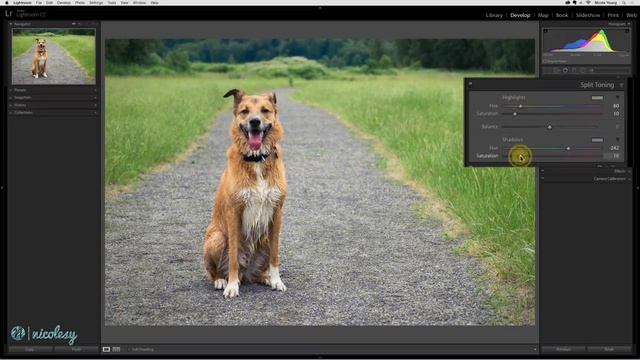
Task: Open the Help menu
Action: (155, 2)
